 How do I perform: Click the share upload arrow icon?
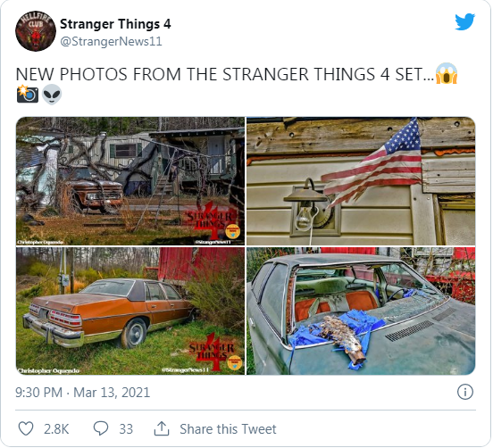(162, 429)
